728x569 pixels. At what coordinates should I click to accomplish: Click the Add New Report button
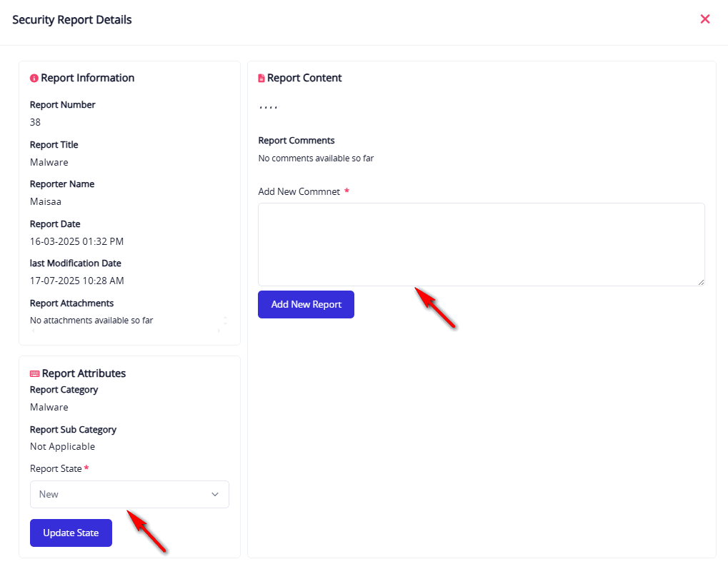[x=306, y=304]
